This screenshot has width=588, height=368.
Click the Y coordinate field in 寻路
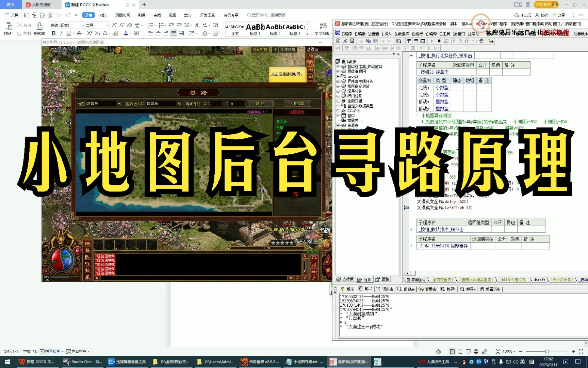coord(237,104)
